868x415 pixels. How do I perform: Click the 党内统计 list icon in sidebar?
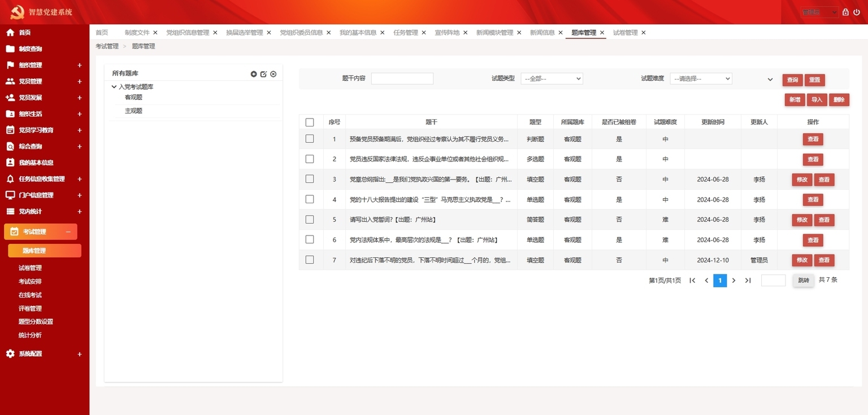10,211
